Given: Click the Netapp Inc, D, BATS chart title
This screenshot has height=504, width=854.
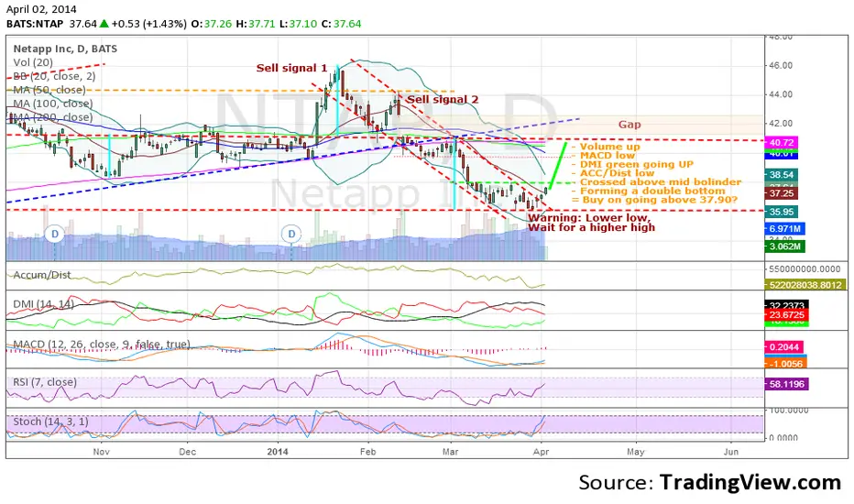Looking at the screenshot, I should [65, 49].
